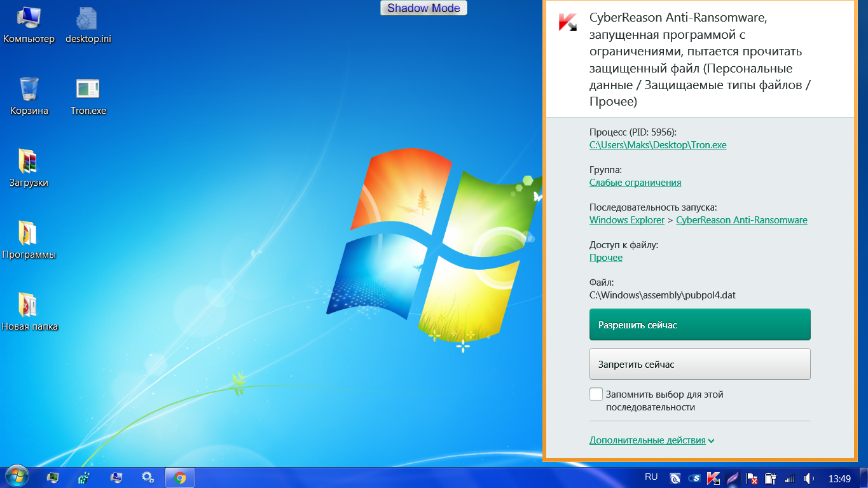Click the Группа label in the alert
This screenshot has height=488, width=868.
pos(605,170)
